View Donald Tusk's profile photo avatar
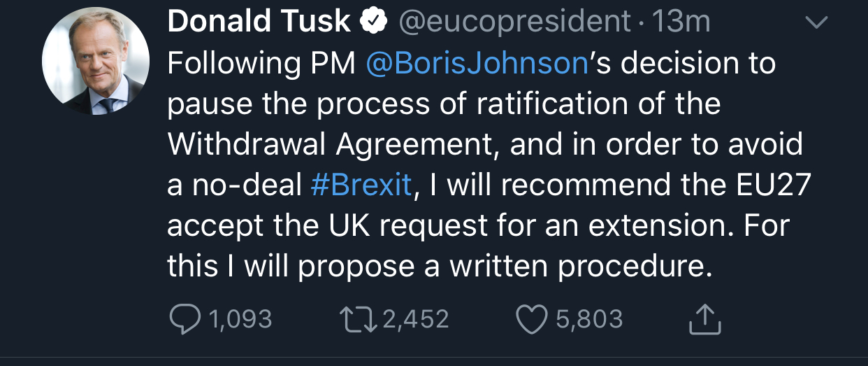Viewport: 868px width, 366px height. point(96,61)
